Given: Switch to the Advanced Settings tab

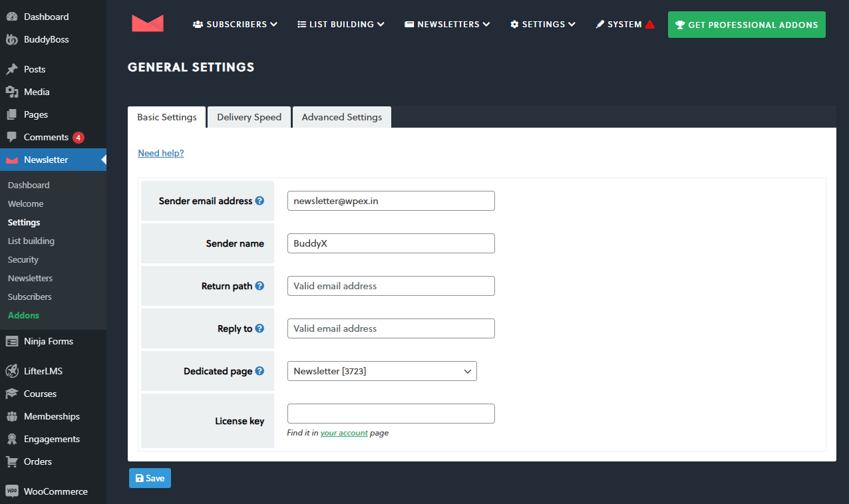Looking at the screenshot, I should point(341,117).
